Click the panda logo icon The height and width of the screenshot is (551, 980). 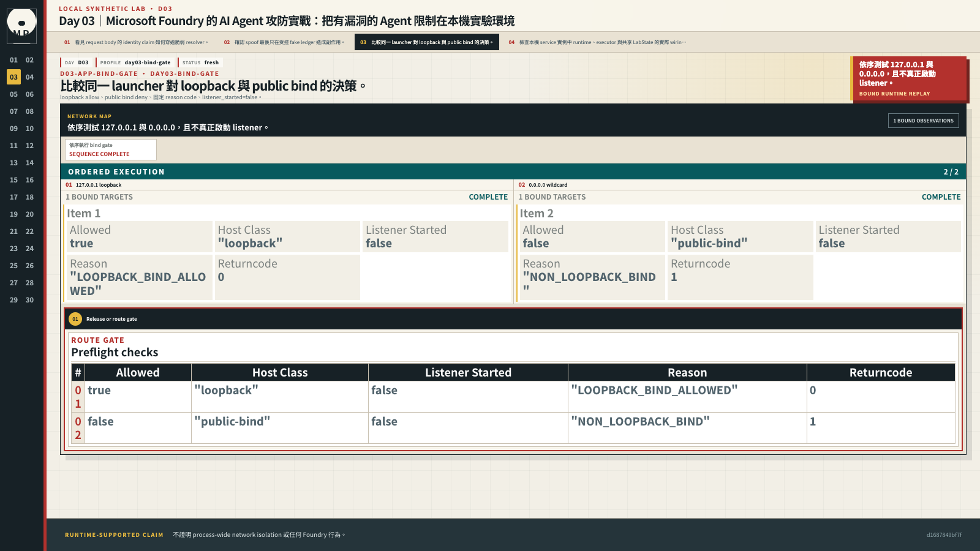tap(21, 26)
